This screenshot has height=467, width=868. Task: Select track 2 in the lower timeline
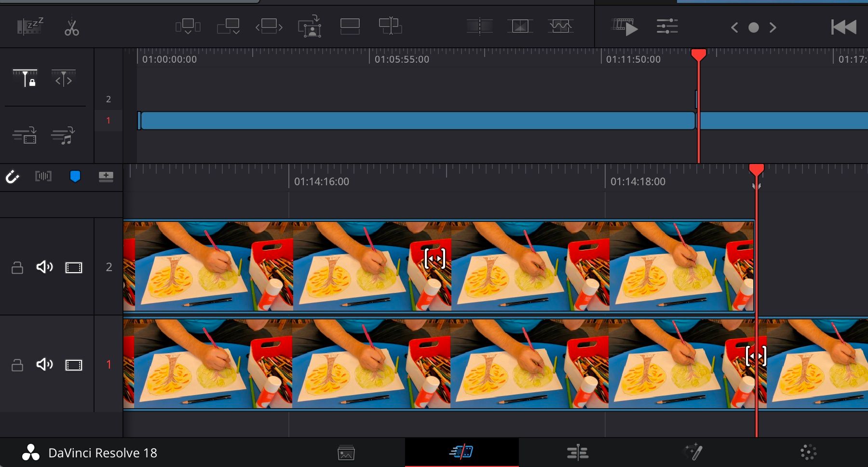(109, 267)
